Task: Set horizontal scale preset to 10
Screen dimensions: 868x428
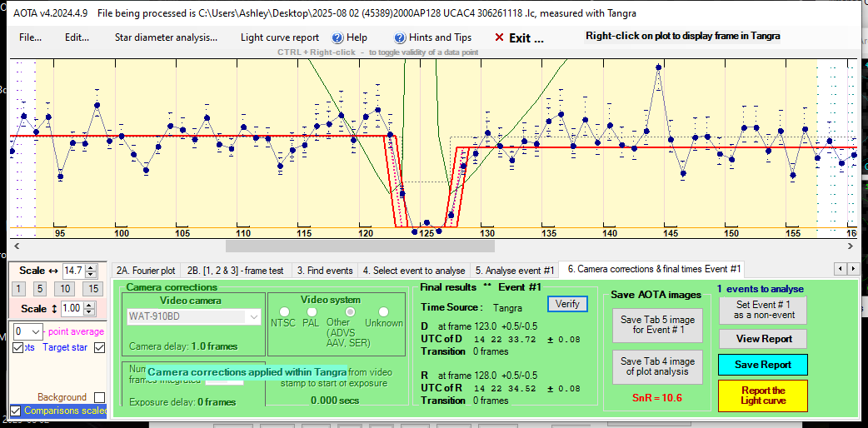Action: pyautogui.click(x=65, y=288)
